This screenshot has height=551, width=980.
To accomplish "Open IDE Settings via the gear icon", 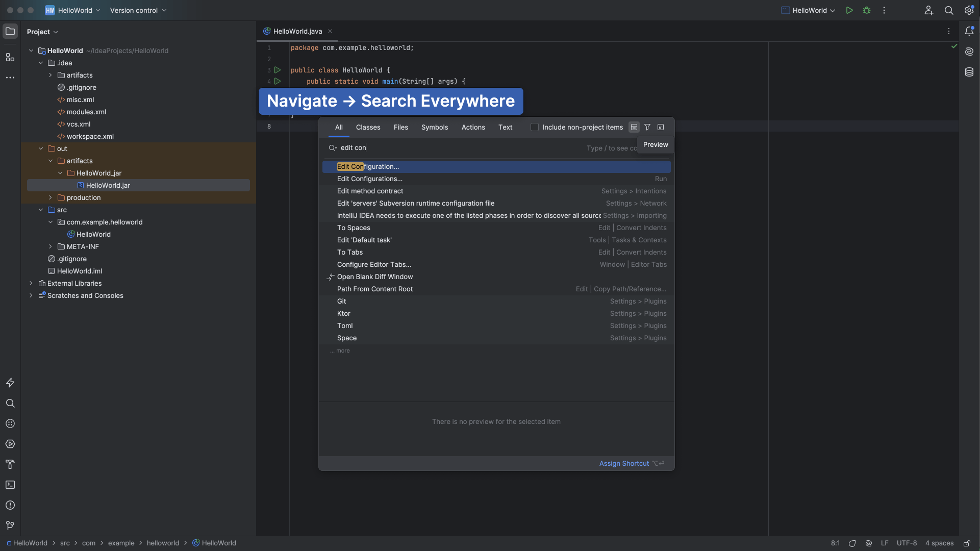I will click(969, 10).
